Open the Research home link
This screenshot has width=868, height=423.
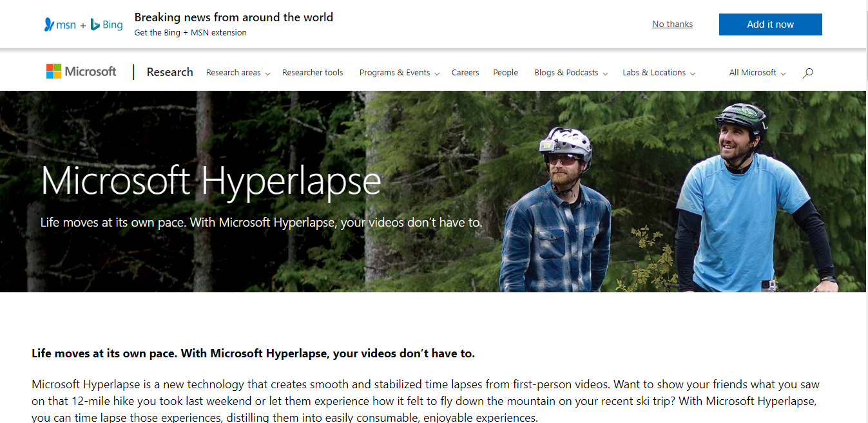[169, 72]
